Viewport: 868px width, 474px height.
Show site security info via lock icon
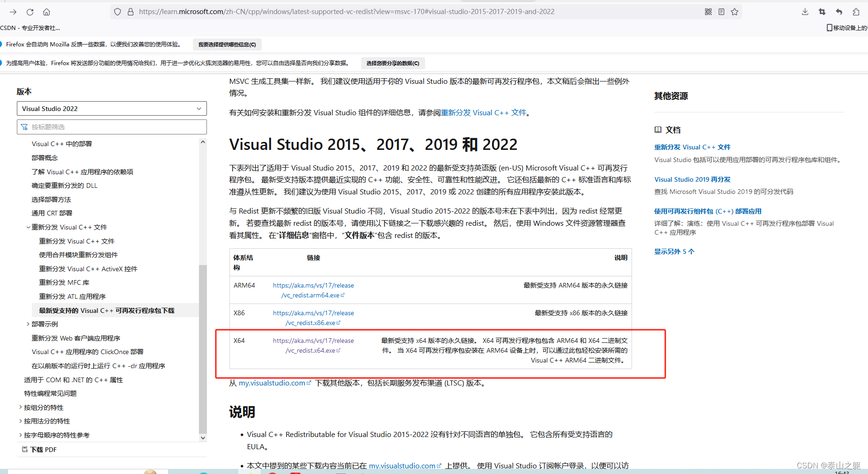131,12
